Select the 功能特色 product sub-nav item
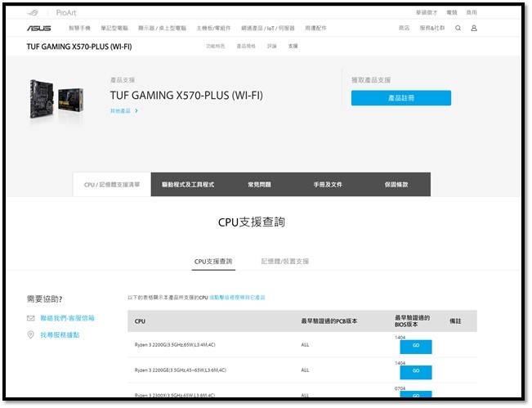 click(x=216, y=46)
